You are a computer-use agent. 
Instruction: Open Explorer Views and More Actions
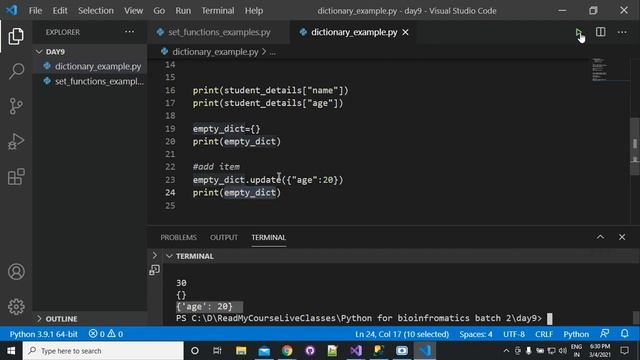coord(129,32)
